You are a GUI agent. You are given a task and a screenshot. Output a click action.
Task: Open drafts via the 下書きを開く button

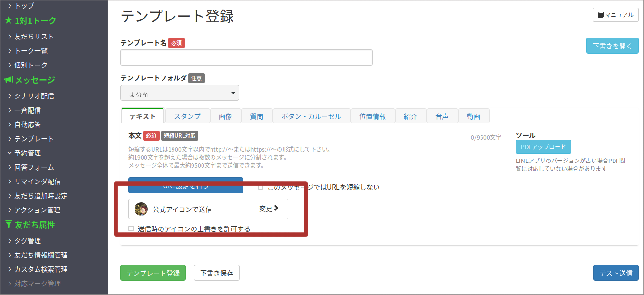[612, 46]
